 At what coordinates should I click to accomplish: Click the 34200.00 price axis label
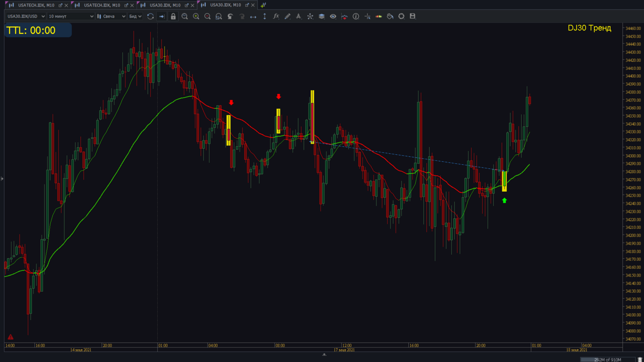pos(633,236)
